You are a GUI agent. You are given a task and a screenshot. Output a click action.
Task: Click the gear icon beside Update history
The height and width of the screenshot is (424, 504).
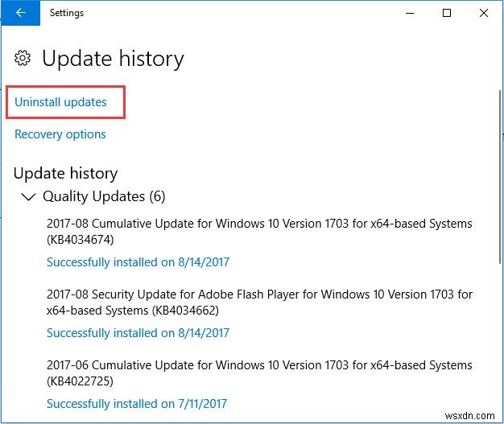(24, 59)
